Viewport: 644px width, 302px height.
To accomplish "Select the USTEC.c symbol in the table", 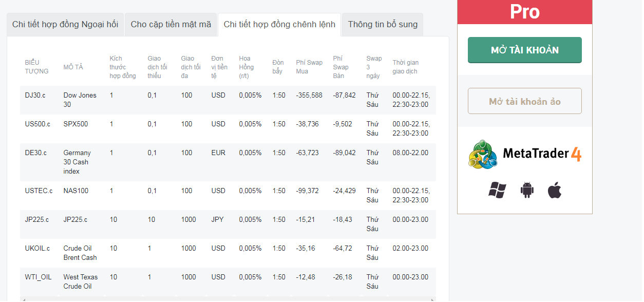I will tap(39, 191).
